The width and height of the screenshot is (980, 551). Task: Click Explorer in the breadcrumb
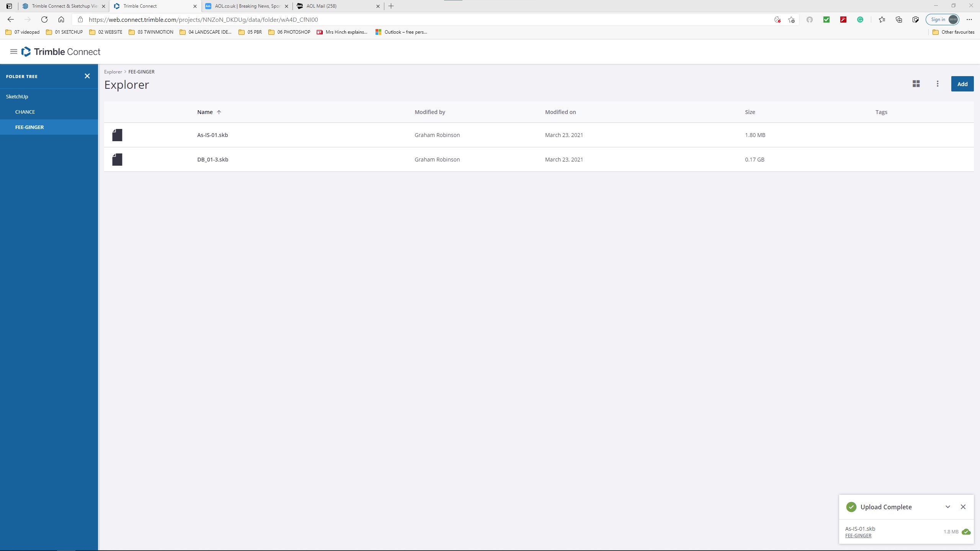[113, 72]
